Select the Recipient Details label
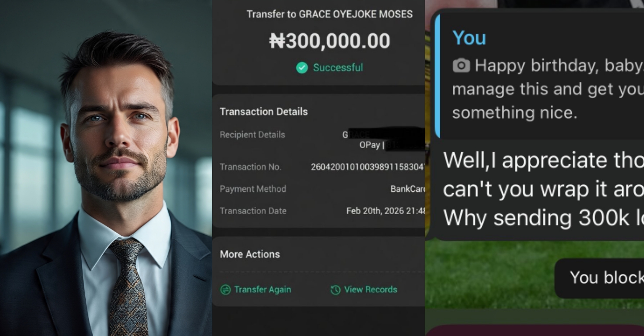This screenshot has width=644, height=336. point(252,135)
